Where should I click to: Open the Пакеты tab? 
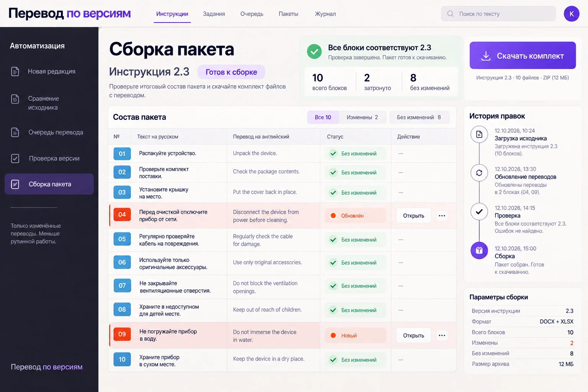coord(289,14)
